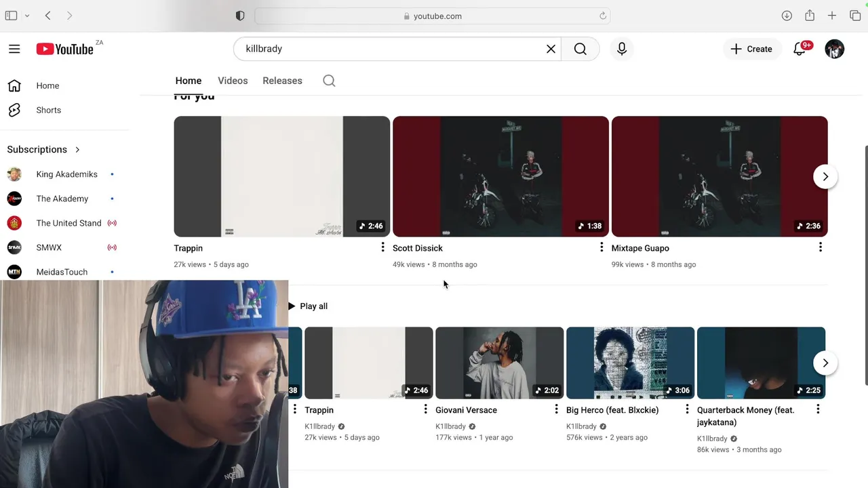Open the Giovani Versace thumbnail
This screenshot has height=488, width=868.
pos(499,363)
